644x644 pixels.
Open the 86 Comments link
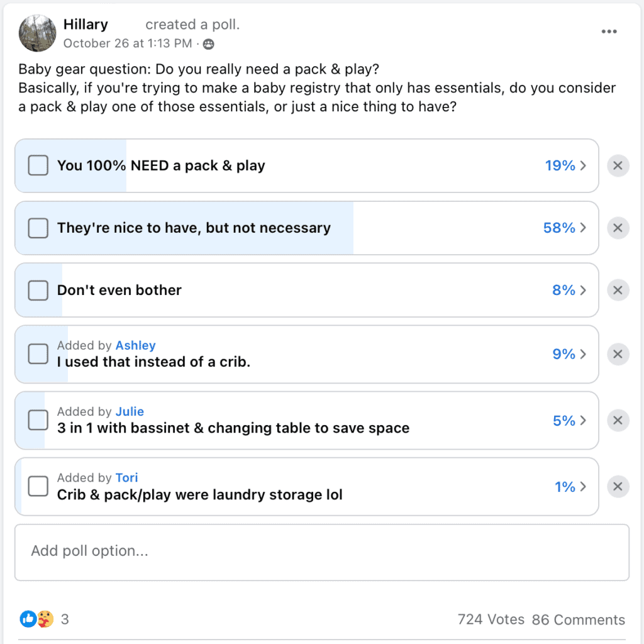[x=579, y=619]
